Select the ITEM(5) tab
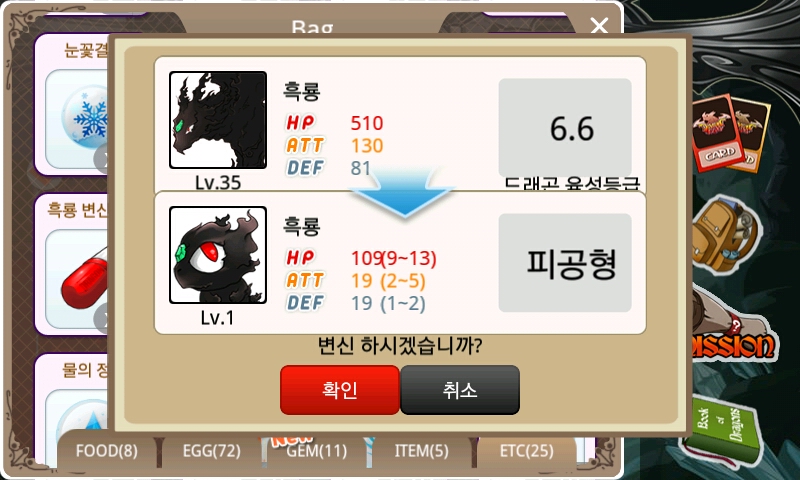The image size is (800, 480). tap(421, 451)
